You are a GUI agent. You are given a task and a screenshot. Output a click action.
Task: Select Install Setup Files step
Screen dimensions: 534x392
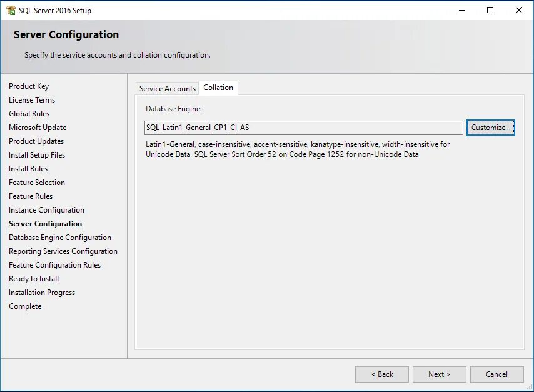[x=37, y=155]
